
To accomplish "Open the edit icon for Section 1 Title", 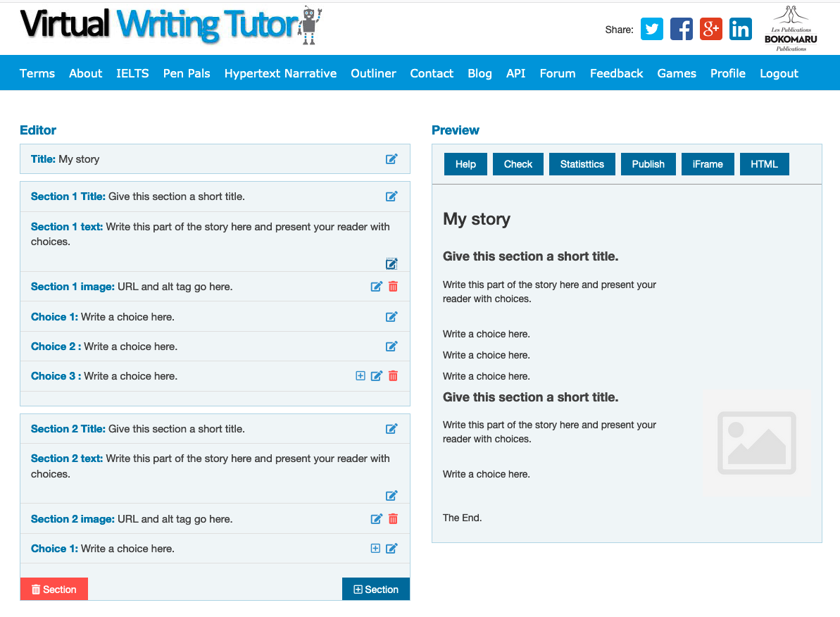I will (391, 196).
